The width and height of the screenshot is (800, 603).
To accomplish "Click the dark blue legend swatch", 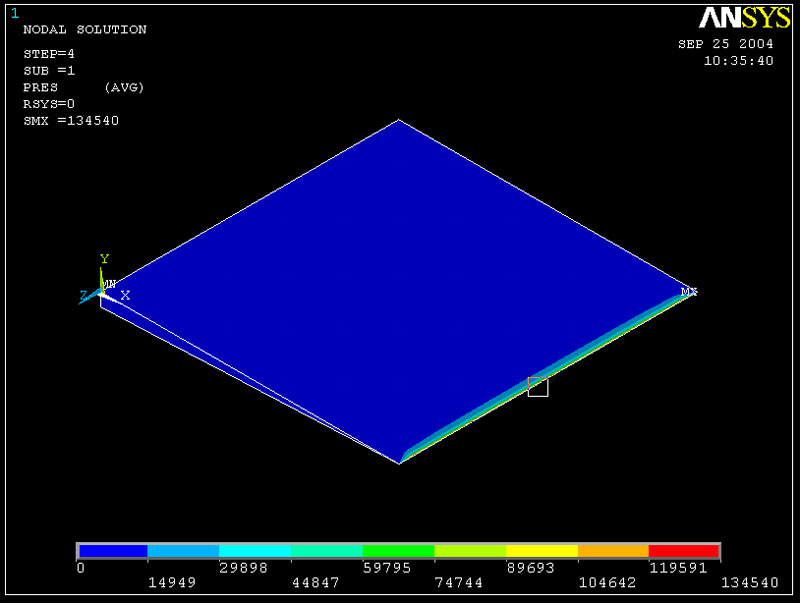I will click(113, 551).
